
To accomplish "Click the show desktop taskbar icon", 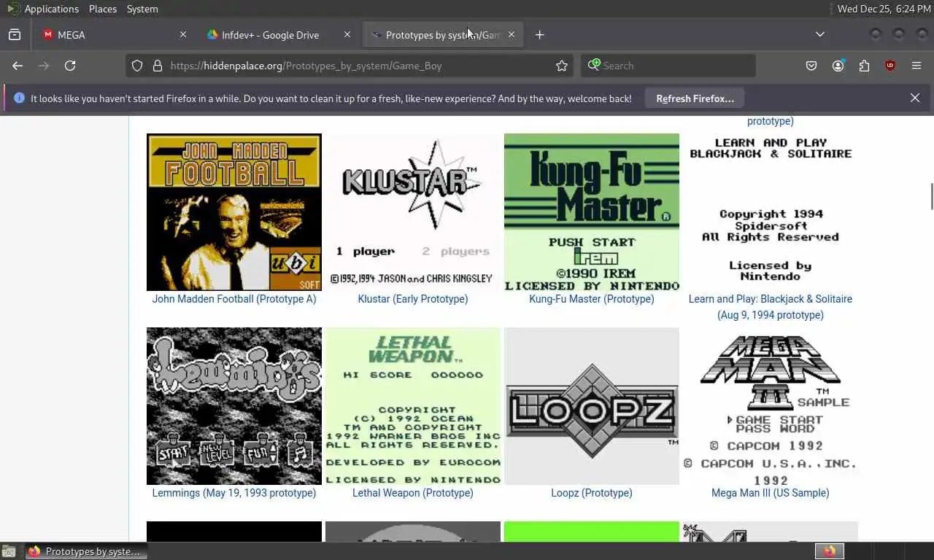I will point(9,551).
